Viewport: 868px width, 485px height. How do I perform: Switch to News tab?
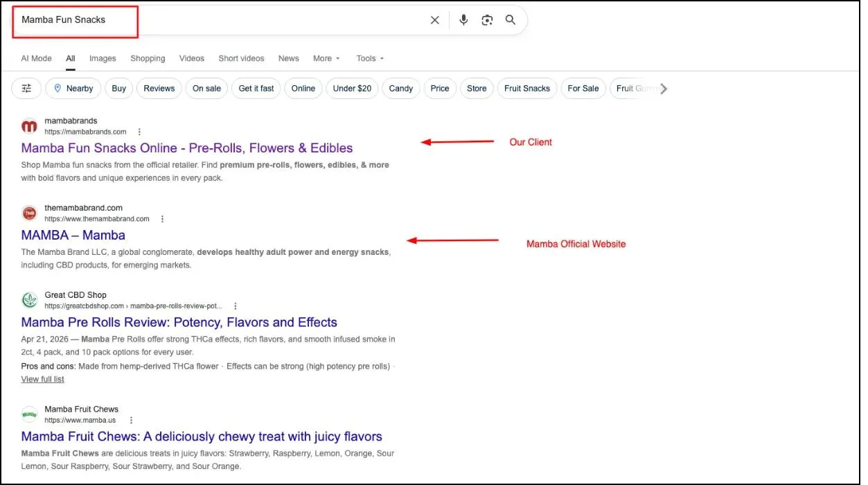tap(289, 59)
